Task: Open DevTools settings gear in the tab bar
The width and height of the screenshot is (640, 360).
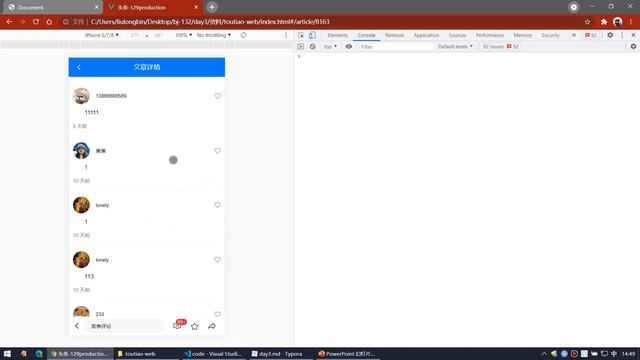Action: click(x=610, y=35)
